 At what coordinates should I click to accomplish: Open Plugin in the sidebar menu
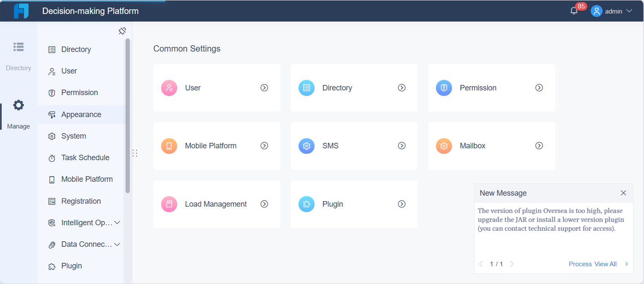[81, 266]
